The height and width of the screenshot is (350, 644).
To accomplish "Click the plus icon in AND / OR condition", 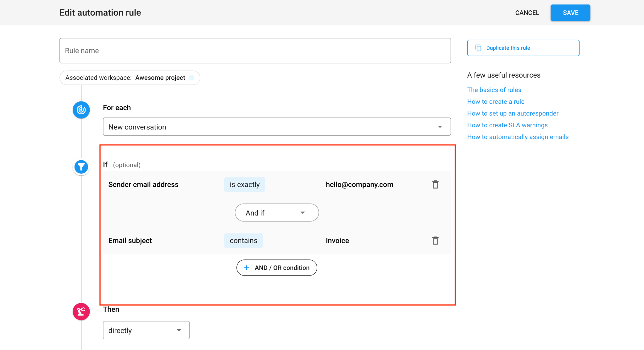I will (x=247, y=268).
